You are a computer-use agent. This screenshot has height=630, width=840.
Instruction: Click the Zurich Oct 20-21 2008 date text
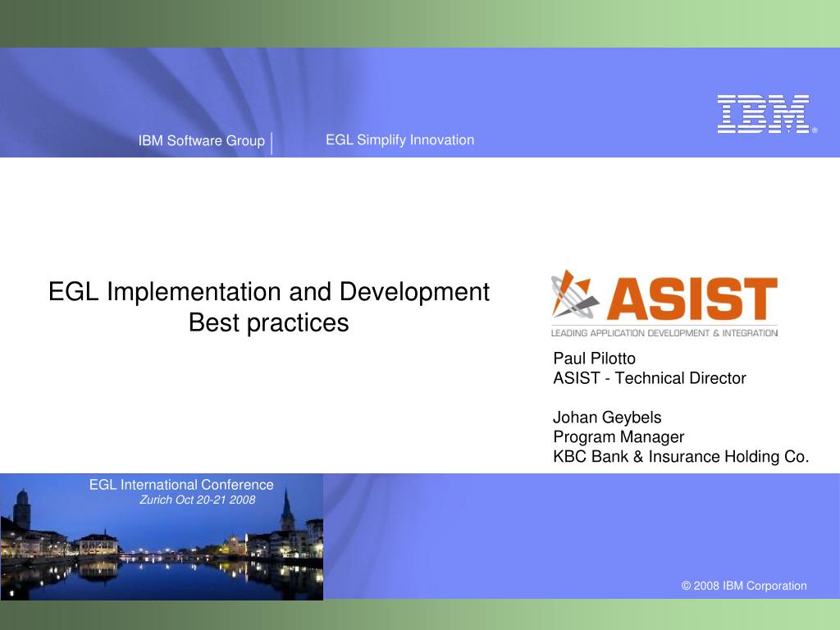197,500
